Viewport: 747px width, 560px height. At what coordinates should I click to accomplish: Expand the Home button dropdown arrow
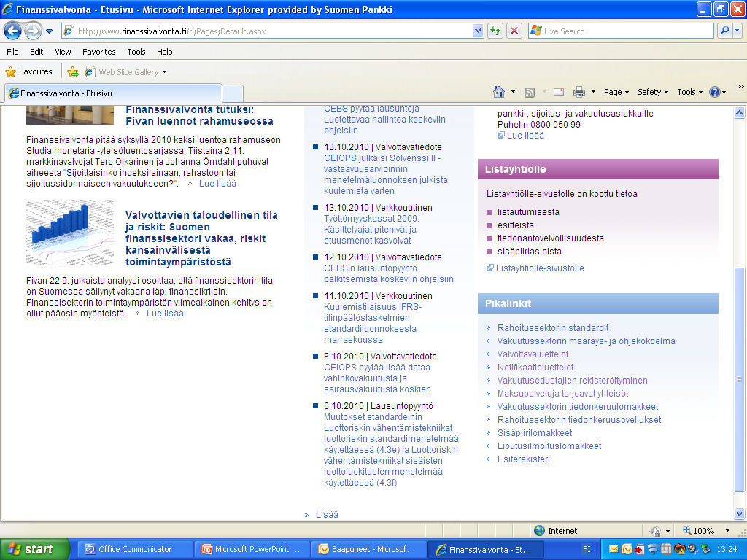(513, 92)
